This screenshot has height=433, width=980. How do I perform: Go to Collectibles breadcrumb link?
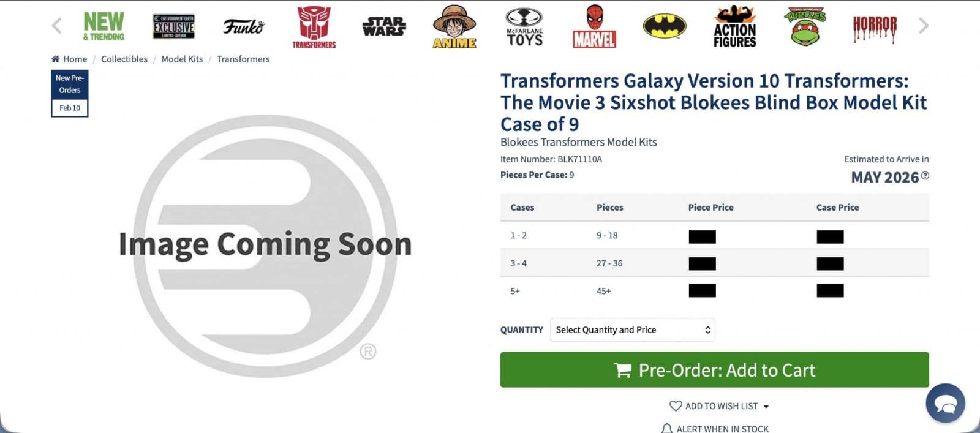pyautogui.click(x=124, y=59)
